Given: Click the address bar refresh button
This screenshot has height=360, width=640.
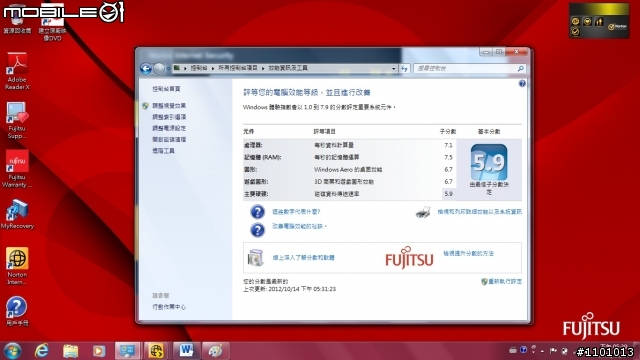Looking at the screenshot, I should (x=404, y=69).
